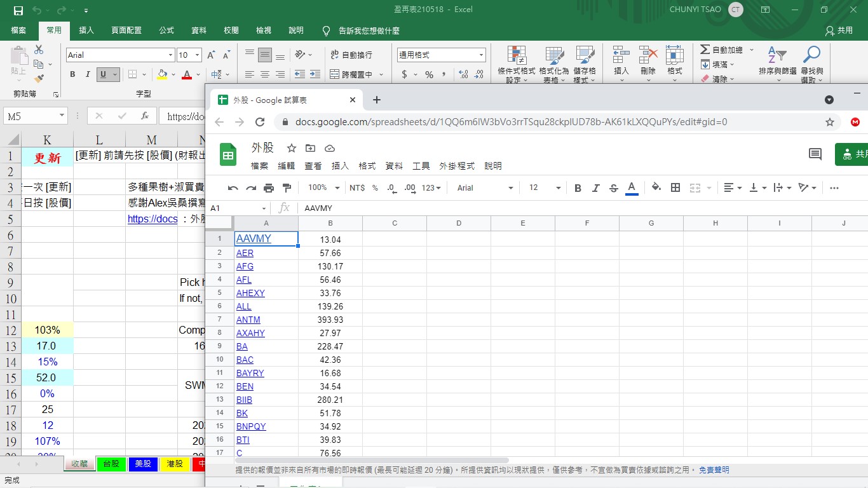Click the Chrome address bar URL
The height and width of the screenshot is (488, 868).
(x=511, y=122)
